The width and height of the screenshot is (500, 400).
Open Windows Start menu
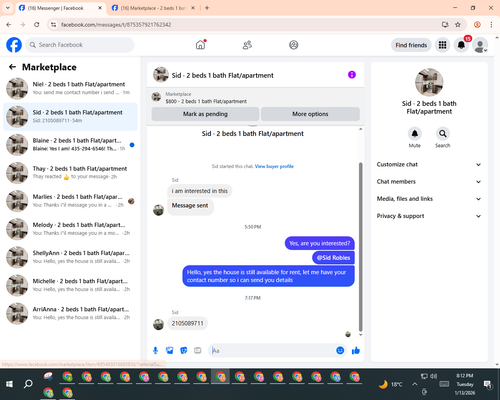(9, 384)
